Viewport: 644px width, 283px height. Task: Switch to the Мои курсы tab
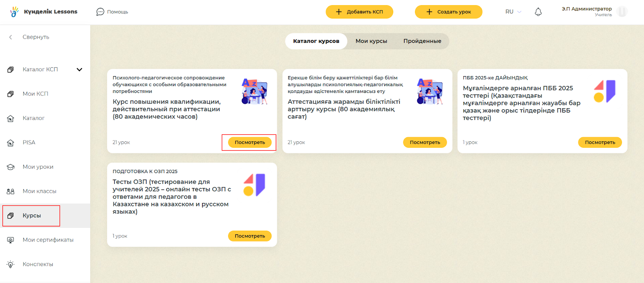pos(371,41)
